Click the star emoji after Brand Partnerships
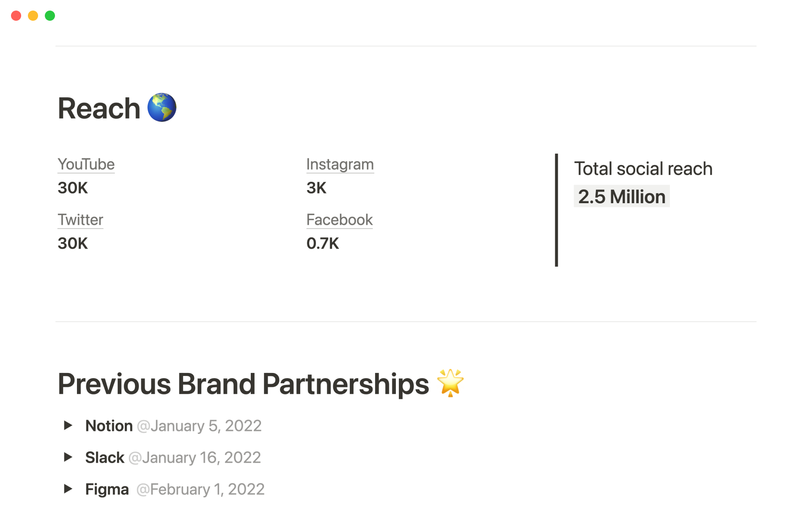The width and height of the screenshot is (812, 508). pyautogui.click(x=450, y=383)
